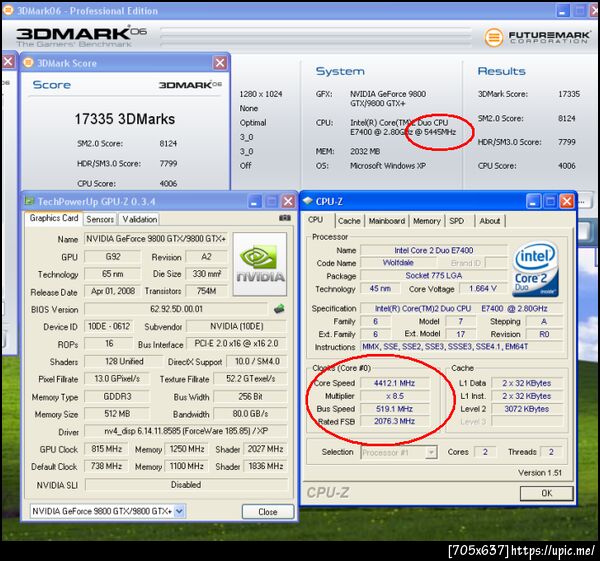Close the 3DMark Score window
The height and width of the screenshot is (561, 600).
click(220, 63)
